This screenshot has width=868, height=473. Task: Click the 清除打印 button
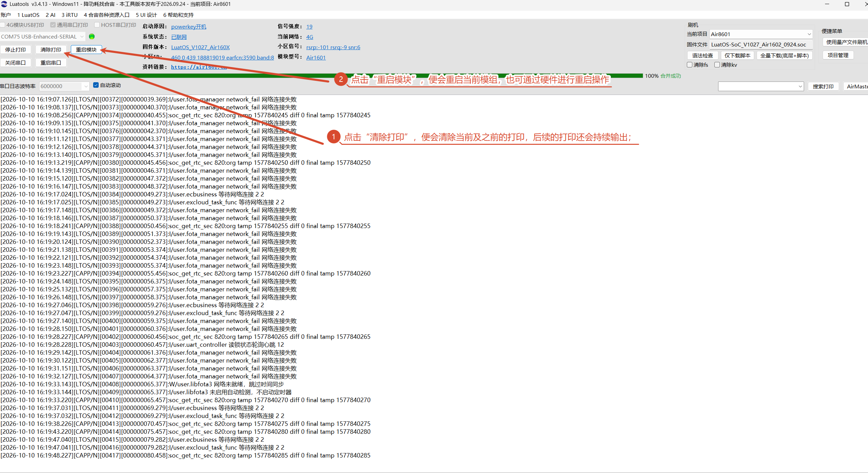(51, 50)
